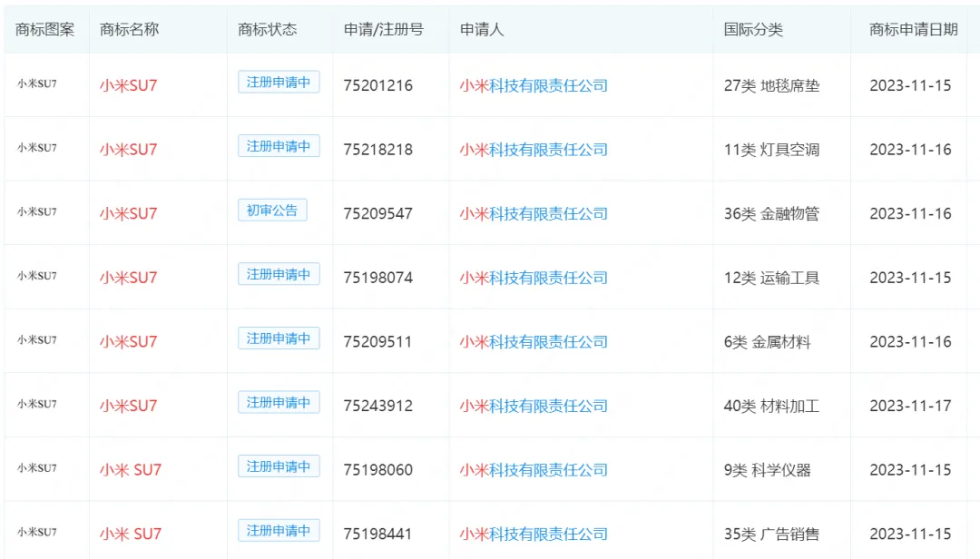Open trademark 小米SU7 in 40类 材料加工 row
Image resolution: width=980 pixels, height=559 pixels.
point(128,406)
